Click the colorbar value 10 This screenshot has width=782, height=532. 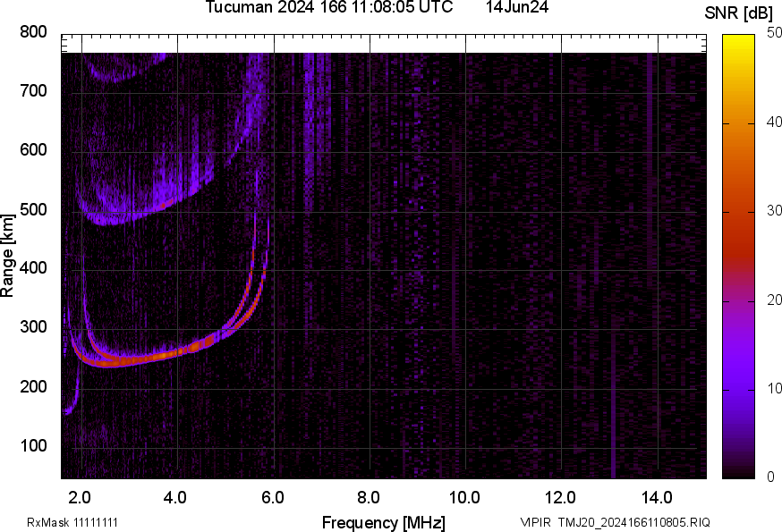(x=774, y=389)
